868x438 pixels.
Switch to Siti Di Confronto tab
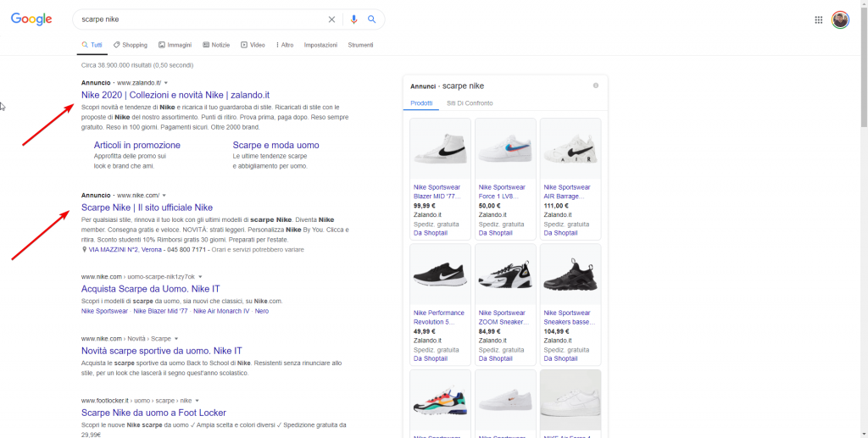[470, 103]
